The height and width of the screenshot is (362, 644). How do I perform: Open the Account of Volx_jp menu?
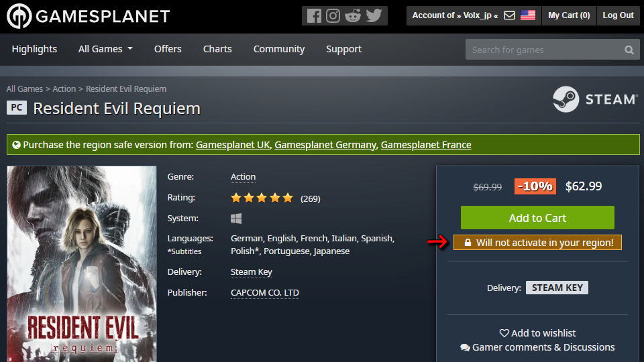pos(455,15)
